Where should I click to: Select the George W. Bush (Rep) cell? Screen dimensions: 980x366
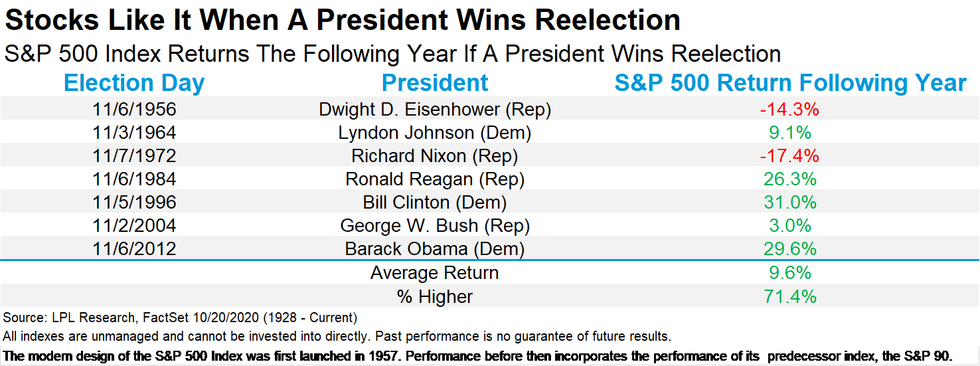pyautogui.click(x=435, y=226)
